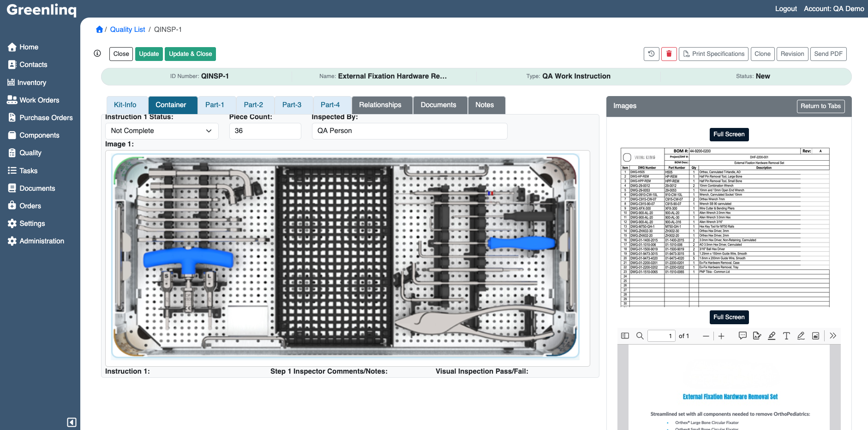Add a comment using the speech bubble icon
This screenshot has width=868, height=430.
coord(742,336)
